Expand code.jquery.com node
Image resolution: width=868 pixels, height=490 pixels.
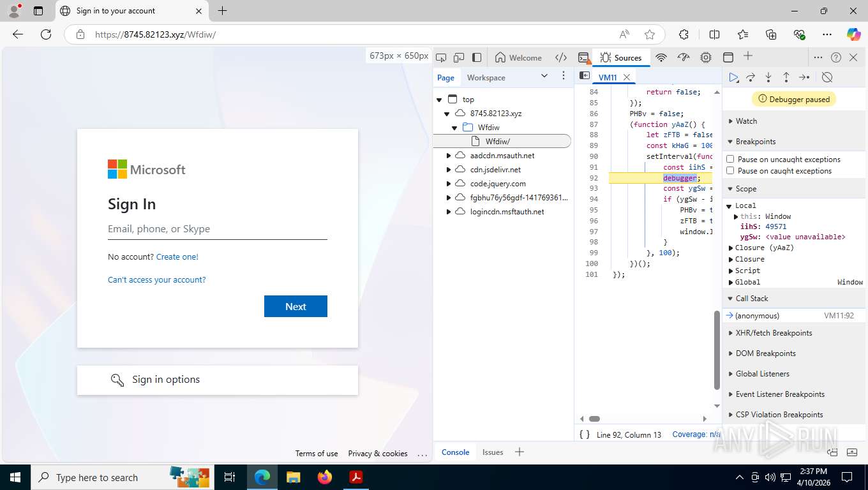449,184
